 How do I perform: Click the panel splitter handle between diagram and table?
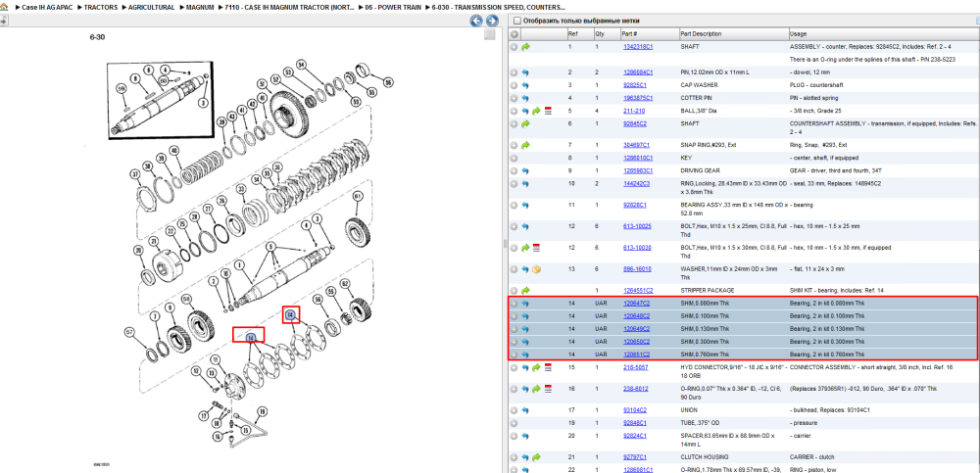click(x=505, y=244)
